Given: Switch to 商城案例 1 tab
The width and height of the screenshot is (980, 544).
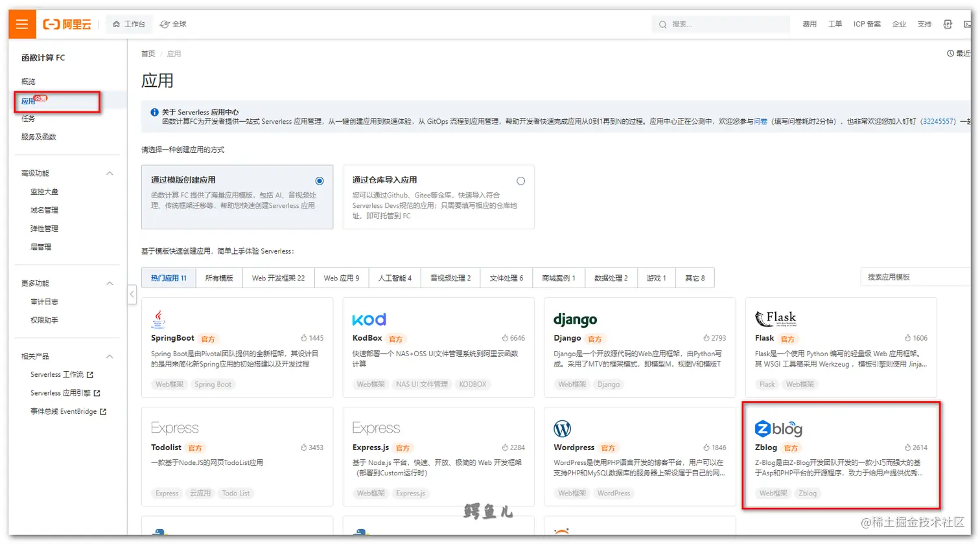Looking at the screenshot, I should point(559,278).
